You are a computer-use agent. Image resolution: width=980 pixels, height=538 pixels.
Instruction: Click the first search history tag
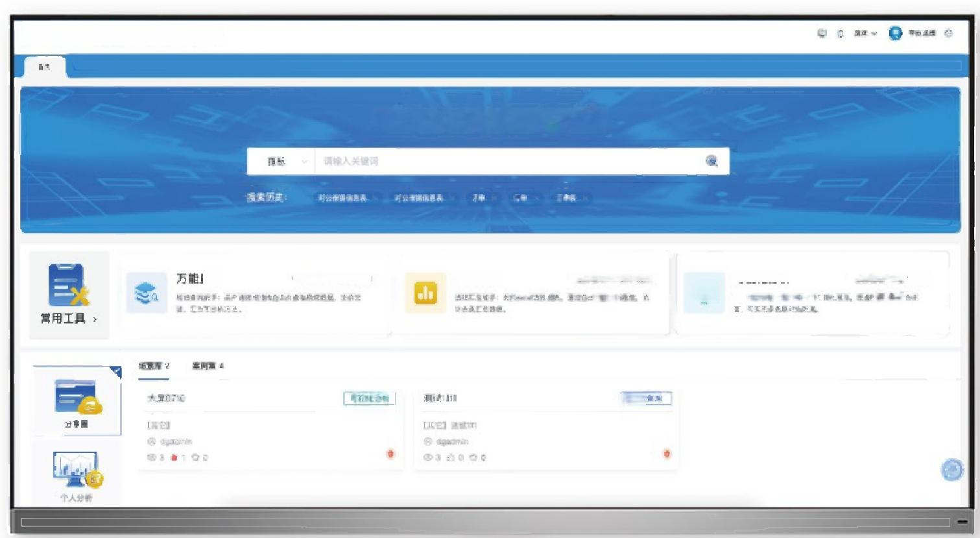click(342, 198)
